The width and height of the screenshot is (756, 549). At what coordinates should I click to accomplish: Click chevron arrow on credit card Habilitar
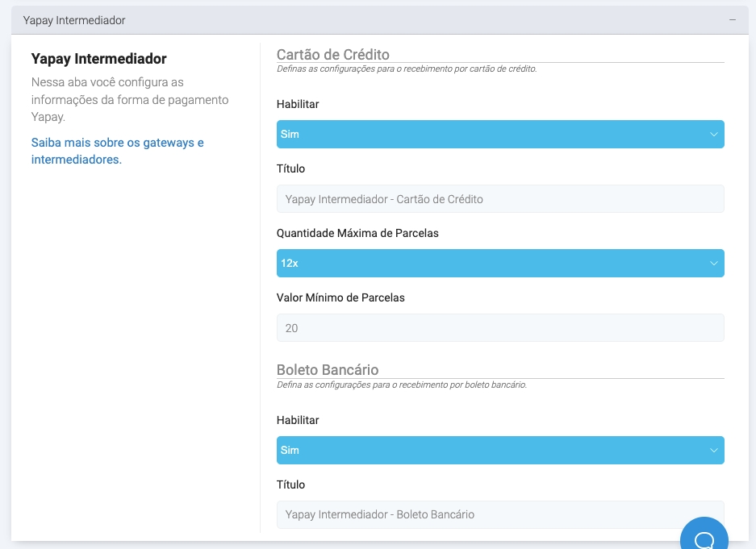point(713,135)
